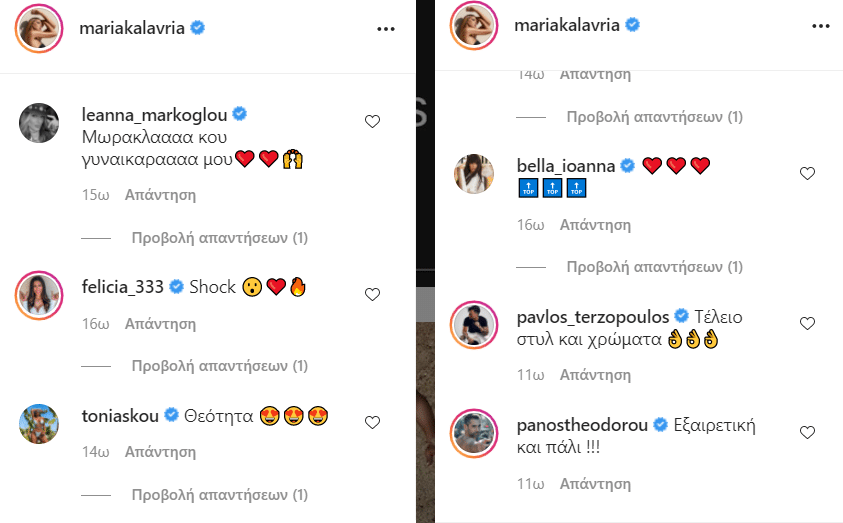Like pavlos_terzopoulos's comment
This screenshot has width=843, height=523.
click(808, 324)
